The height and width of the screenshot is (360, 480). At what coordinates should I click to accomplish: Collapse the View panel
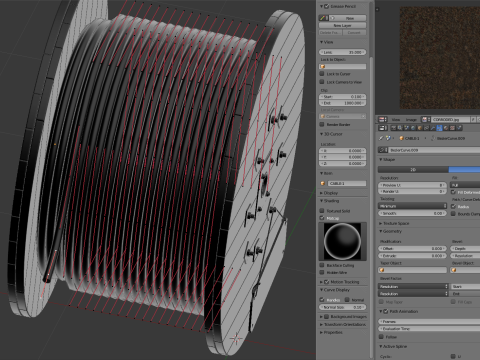[x=322, y=42]
